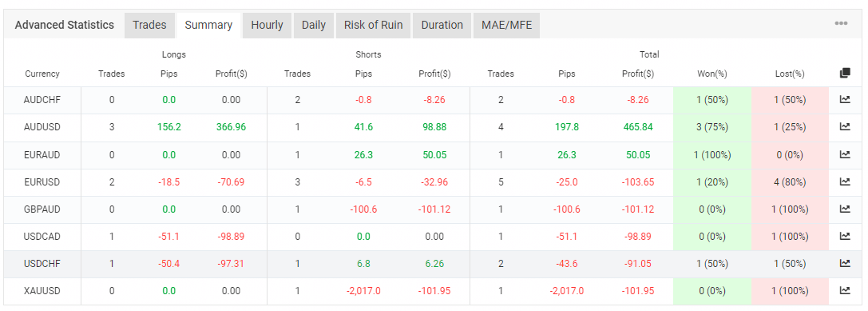The height and width of the screenshot is (311, 868).
Task: Open the AUDCHF chart icon
Action: (x=845, y=100)
